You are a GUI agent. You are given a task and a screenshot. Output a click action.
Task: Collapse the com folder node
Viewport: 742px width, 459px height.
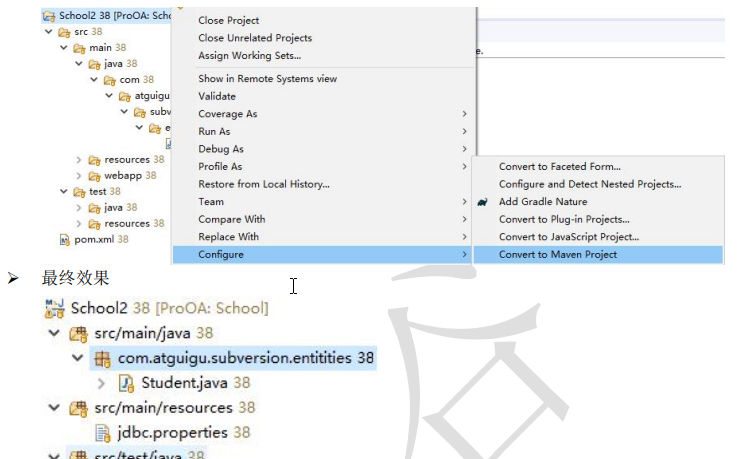click(x=94, y=79)
